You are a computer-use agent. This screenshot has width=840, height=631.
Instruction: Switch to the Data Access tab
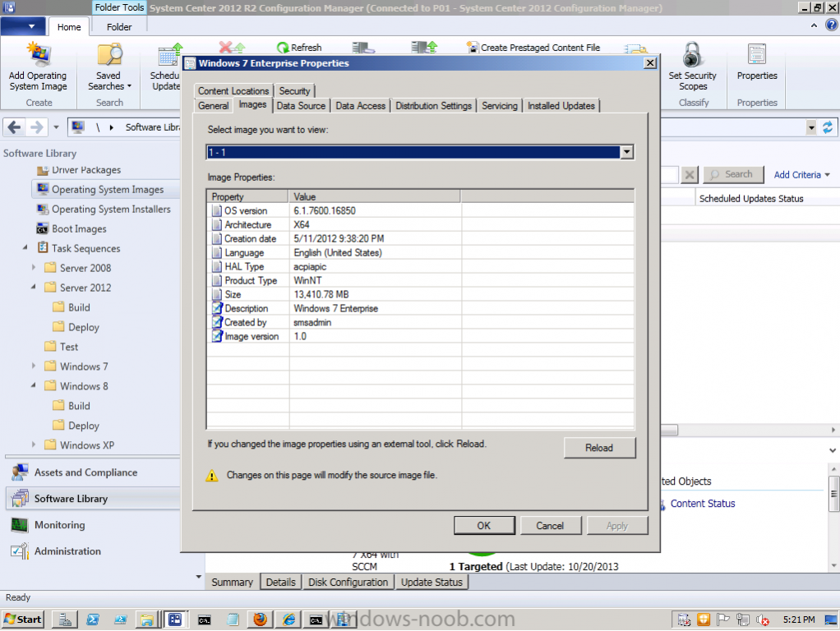point(360,105)
